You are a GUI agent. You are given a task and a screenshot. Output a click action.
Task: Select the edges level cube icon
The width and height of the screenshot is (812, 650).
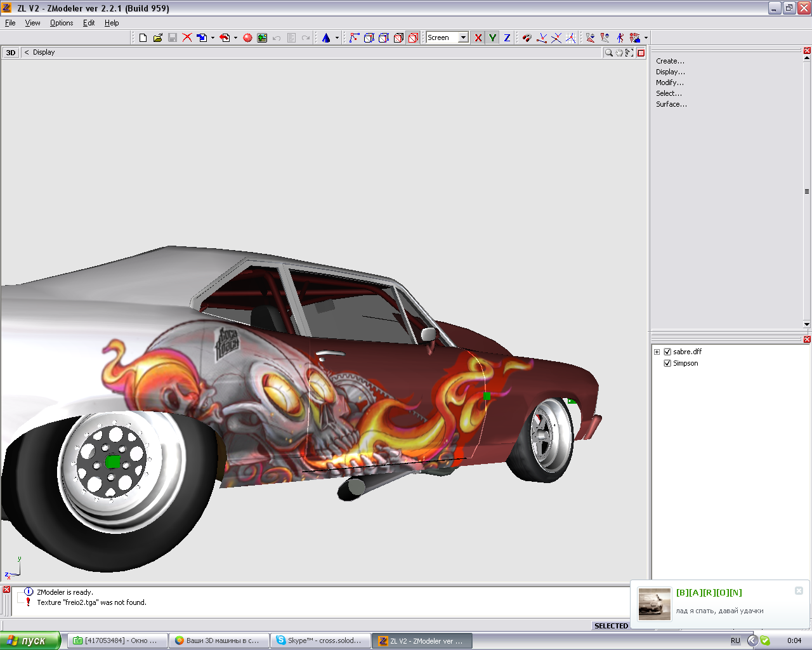(369, 37)
